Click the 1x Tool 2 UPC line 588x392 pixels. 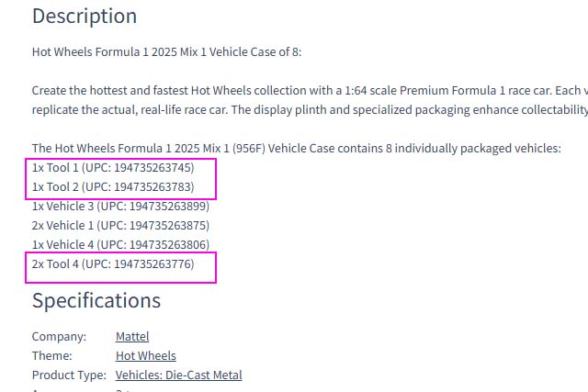tap(113, 186)
